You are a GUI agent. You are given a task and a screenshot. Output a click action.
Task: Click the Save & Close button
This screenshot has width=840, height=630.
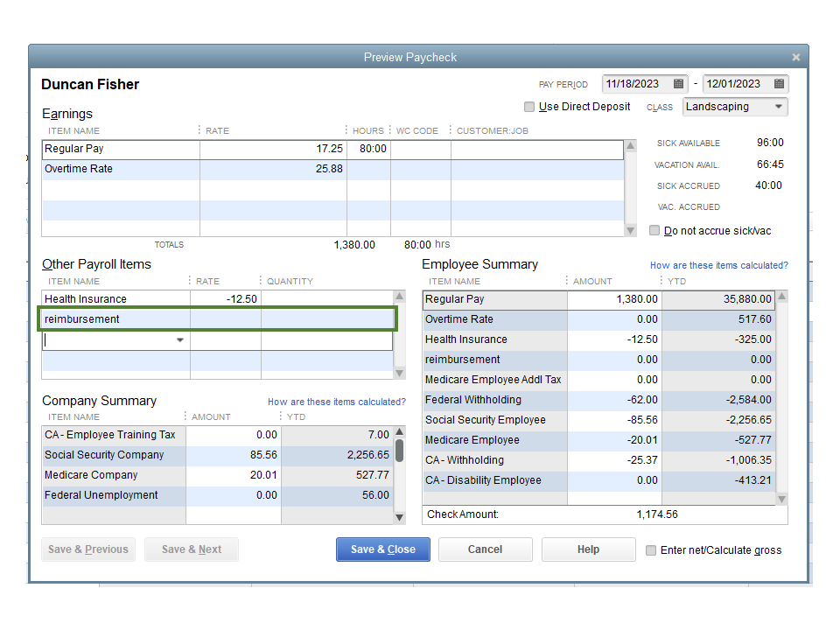pos(383,549)
